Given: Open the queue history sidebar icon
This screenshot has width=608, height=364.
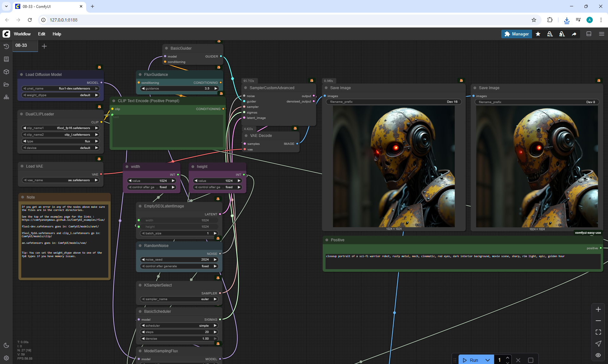Looking at the screenshot, I should pos(6,46).
